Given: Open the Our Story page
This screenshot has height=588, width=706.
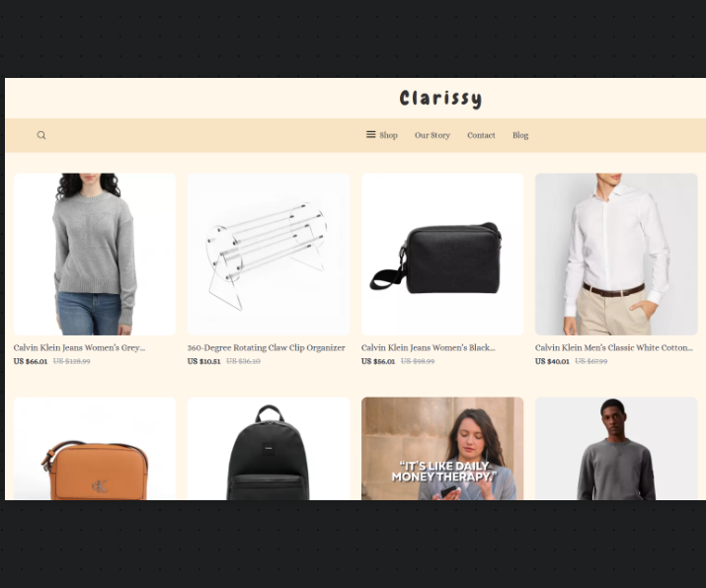Looking at the screenshot, I should tap(432, 135).
